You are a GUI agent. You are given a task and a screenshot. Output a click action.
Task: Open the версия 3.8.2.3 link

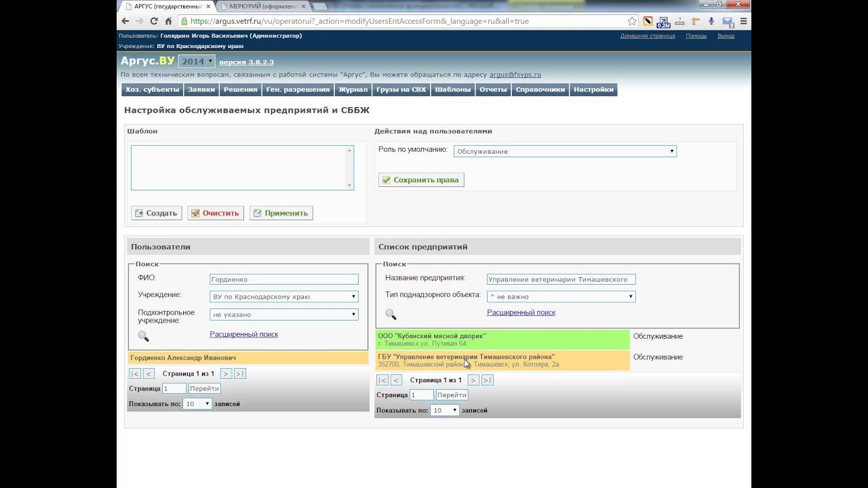pos(246,62)
